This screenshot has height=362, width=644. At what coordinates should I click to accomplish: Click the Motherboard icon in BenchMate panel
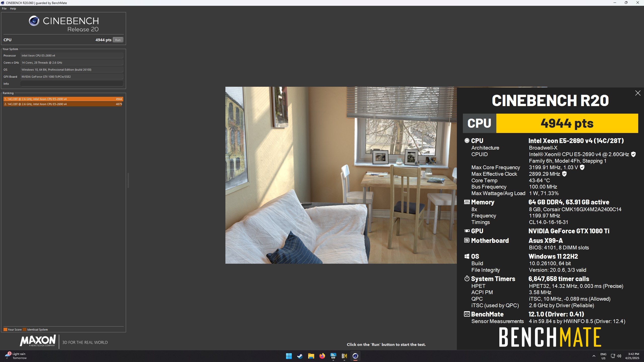[x=467, y=240]
